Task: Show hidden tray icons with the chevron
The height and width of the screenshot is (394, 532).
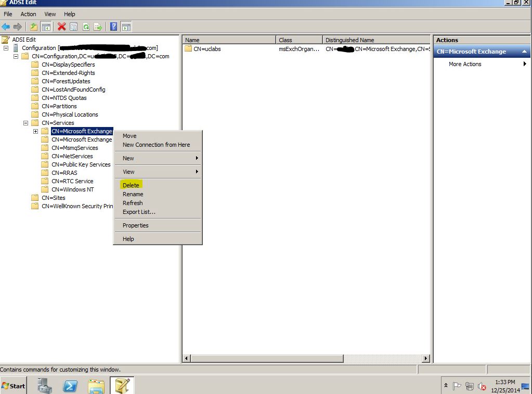Action: [446, 386]
